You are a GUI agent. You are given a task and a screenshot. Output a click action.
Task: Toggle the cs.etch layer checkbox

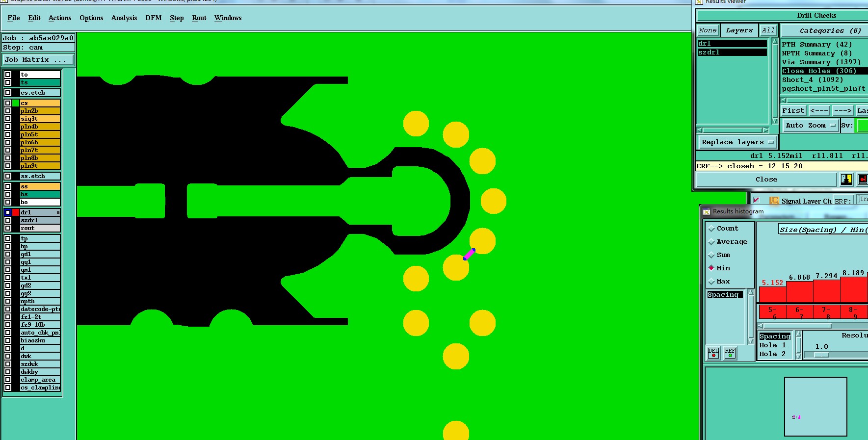click(x=8, y=93)
